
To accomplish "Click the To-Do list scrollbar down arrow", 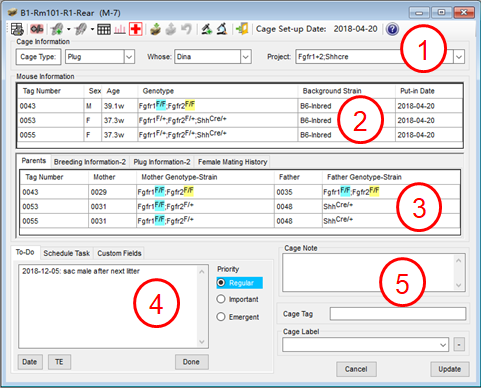I will [x=202, y=342].
